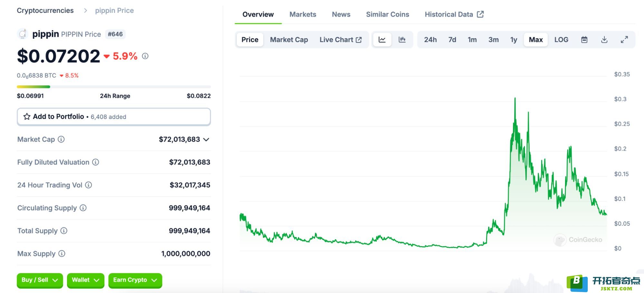Open the Historical Data link
644x293 pixels.
[454, 14]
